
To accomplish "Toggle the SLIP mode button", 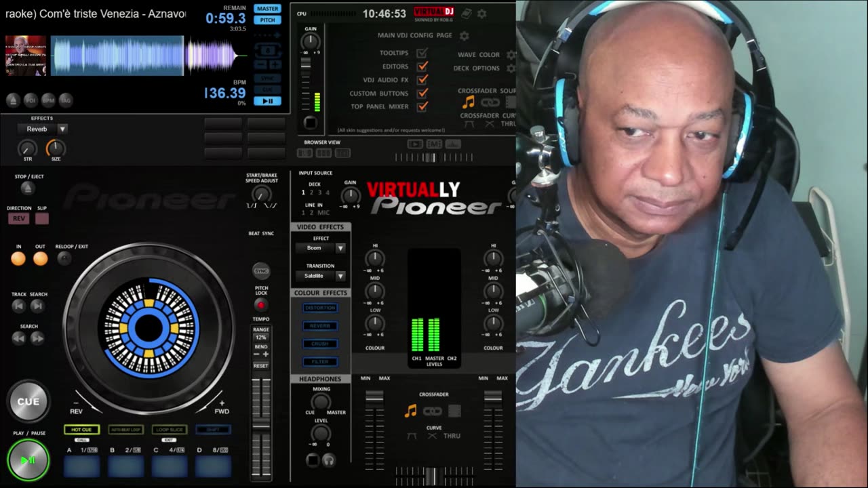I will 42,218.
